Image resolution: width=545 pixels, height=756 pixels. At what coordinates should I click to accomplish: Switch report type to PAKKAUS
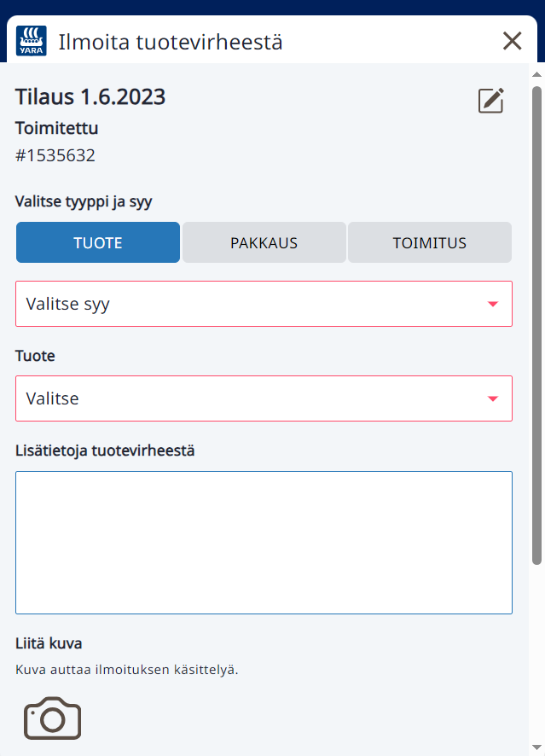[x=264, y=241]
